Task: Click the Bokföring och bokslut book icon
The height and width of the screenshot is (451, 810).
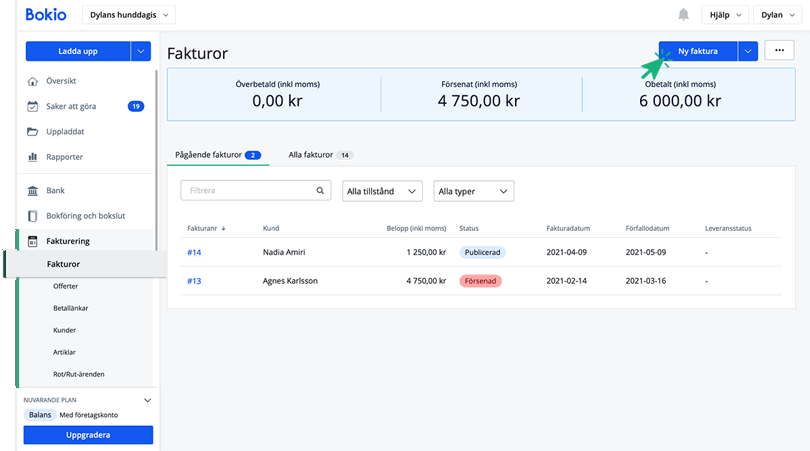Action: point(33,216)
